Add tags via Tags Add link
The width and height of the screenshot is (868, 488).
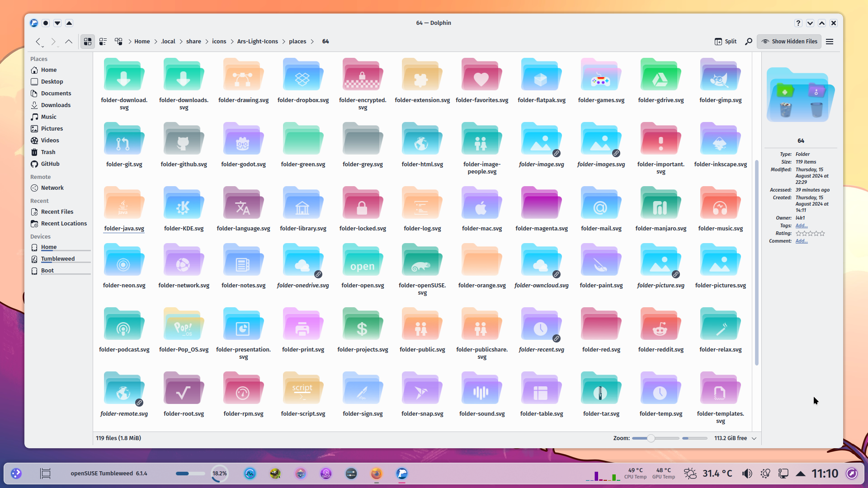[802, 226]
